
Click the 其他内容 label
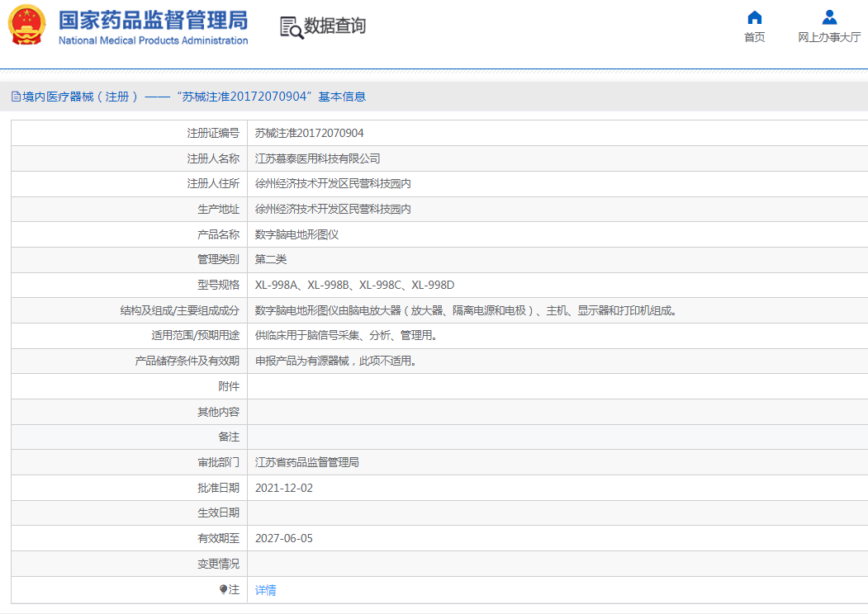[219, 412]
